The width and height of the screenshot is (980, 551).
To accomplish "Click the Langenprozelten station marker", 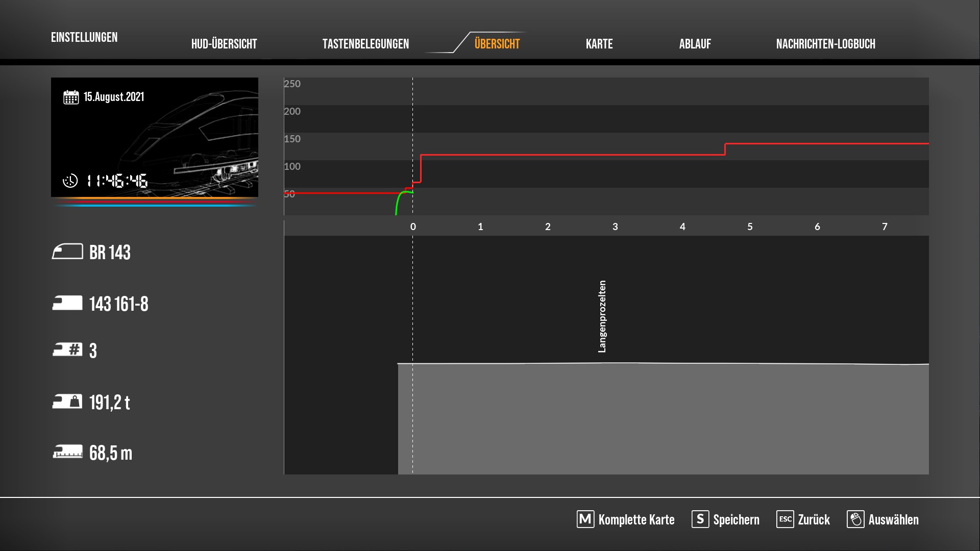I will (x=602, y=316).
